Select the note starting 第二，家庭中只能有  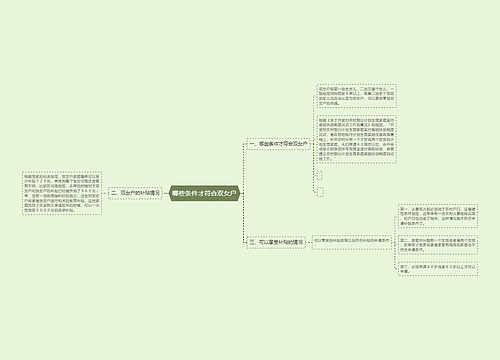tap(438, 245)
